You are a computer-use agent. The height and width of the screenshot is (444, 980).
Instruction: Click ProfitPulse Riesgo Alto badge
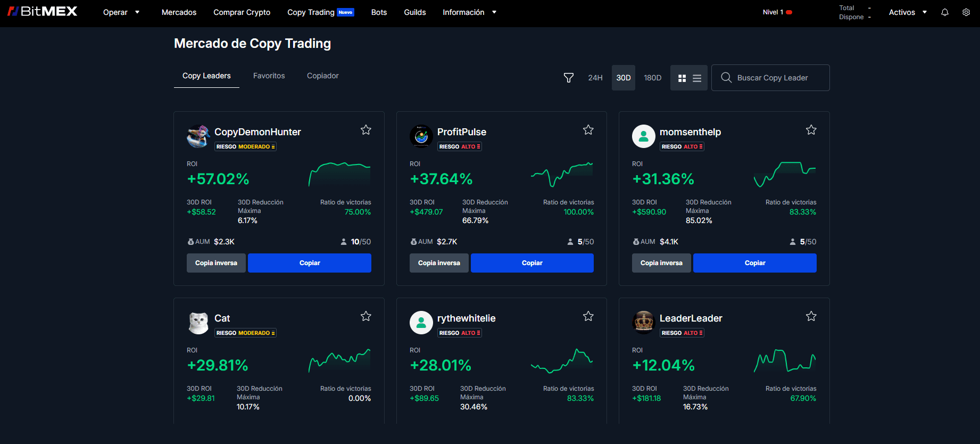click(460, 146)
